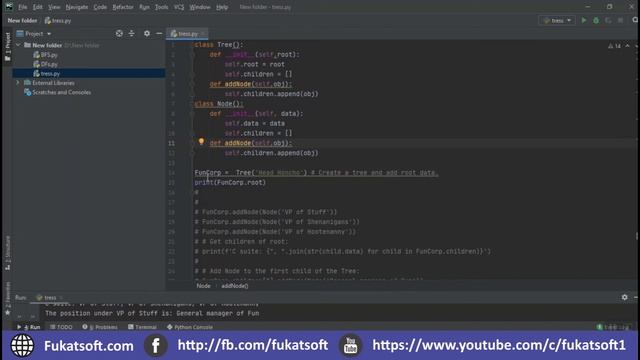Toggle the Project tool window sidebar button
This screenshot has width=640, height=360.
click(x=7, y=46)
